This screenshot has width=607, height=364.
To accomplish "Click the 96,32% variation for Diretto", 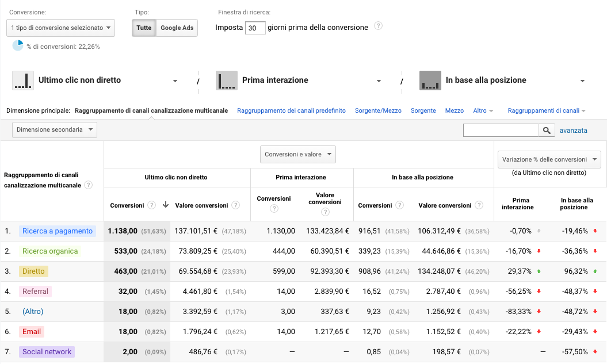I will click(576, 271).
